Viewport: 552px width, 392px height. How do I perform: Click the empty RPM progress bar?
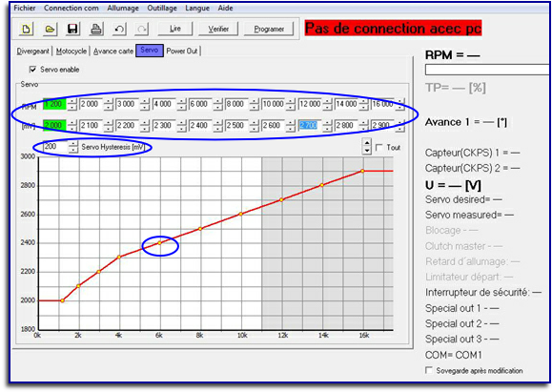tap(487, 70)
